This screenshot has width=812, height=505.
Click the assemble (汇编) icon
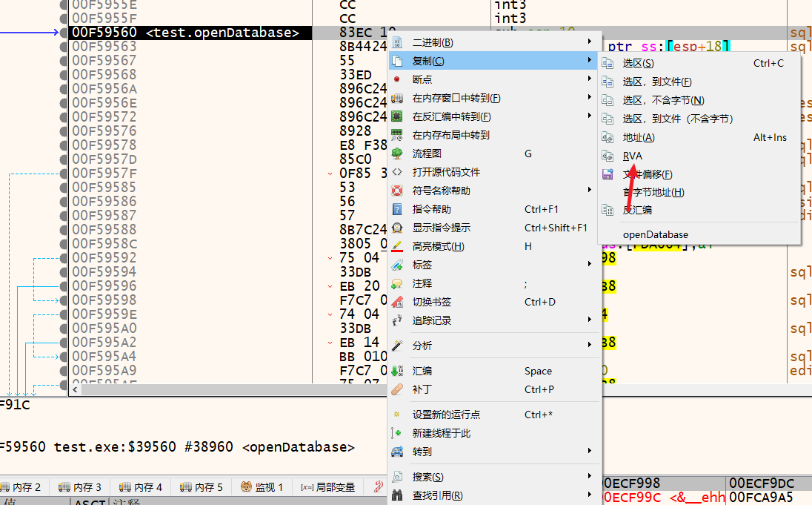(397, 371)
